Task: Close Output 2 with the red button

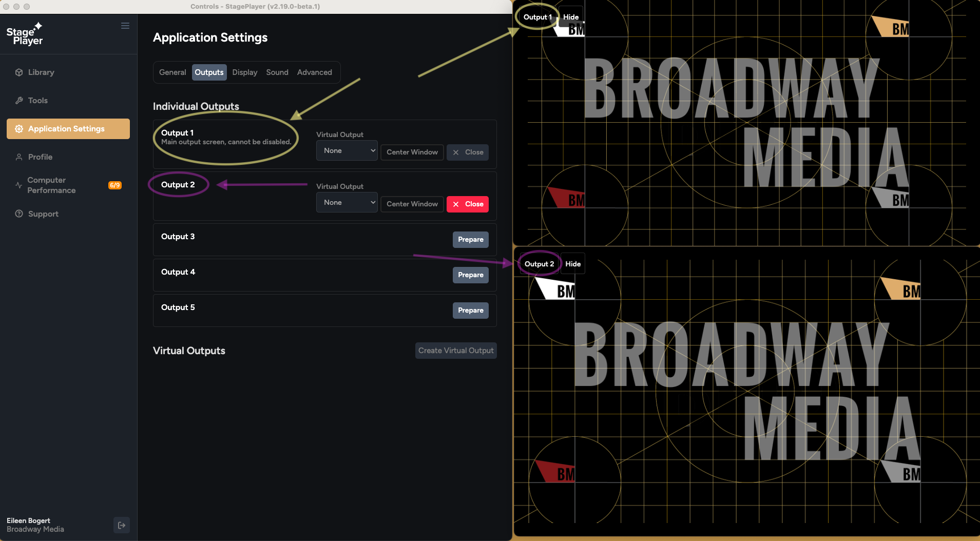Action: 468,204
